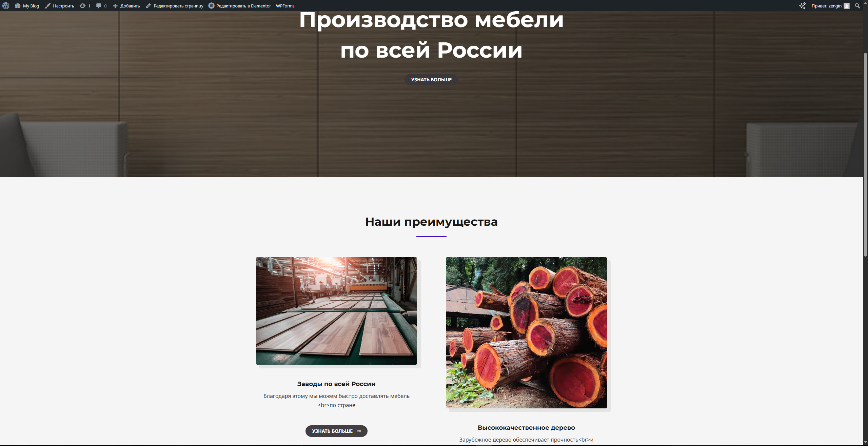Image resolution: width=868 pixels, height=446 pixels.
Task: Click the hero title Производство мебели
Action: (x=431, y=20)
